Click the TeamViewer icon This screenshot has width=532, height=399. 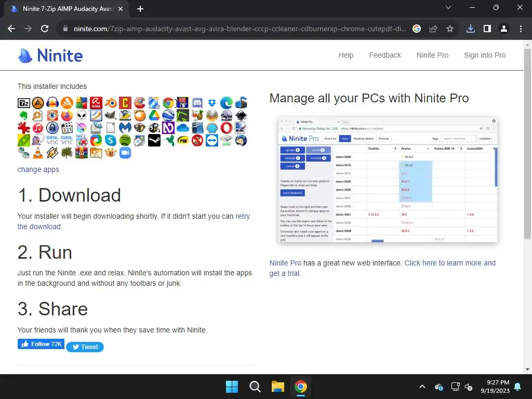point(212,140)
